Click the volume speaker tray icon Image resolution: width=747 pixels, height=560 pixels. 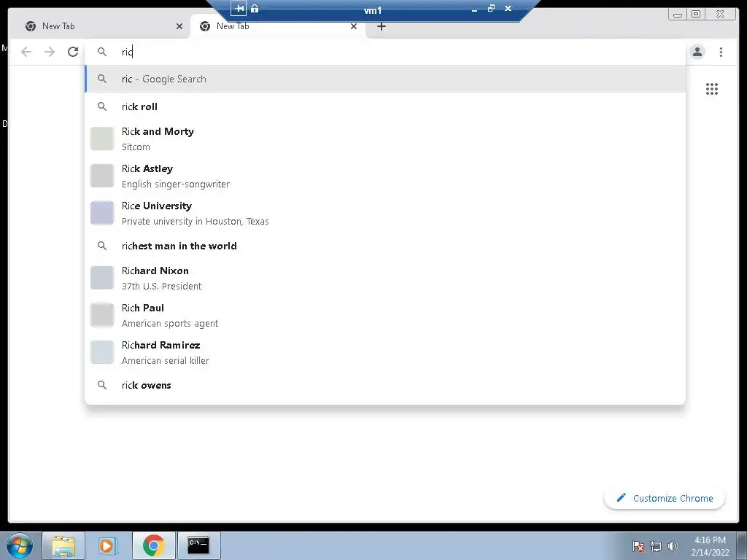[x=673, y=546]
